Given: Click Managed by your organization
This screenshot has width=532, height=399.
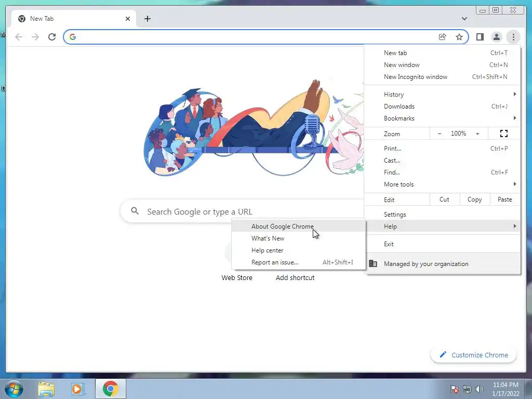Looking at the screenshot, I should click(443, 263).
